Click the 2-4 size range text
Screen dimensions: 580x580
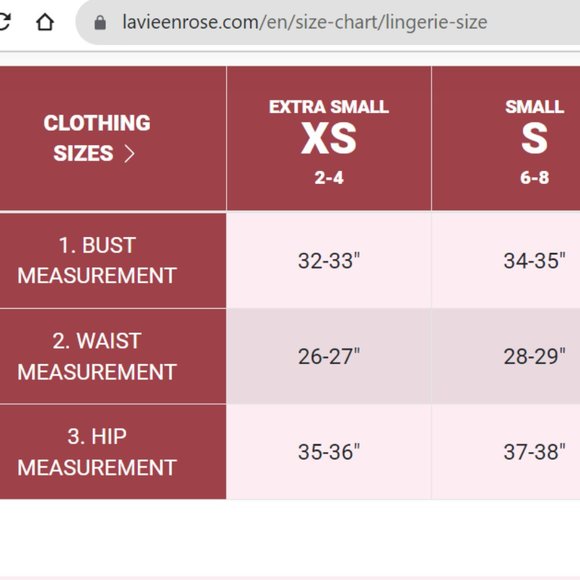click(x=329, y=178)
